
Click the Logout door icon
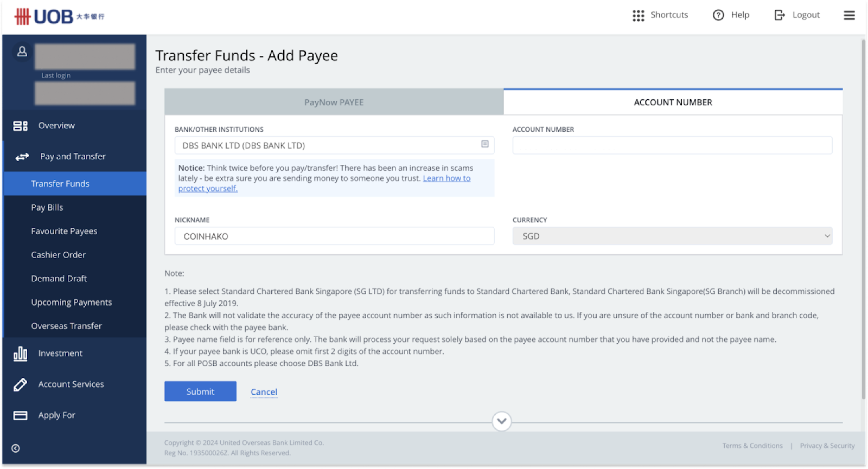[780, 15]
